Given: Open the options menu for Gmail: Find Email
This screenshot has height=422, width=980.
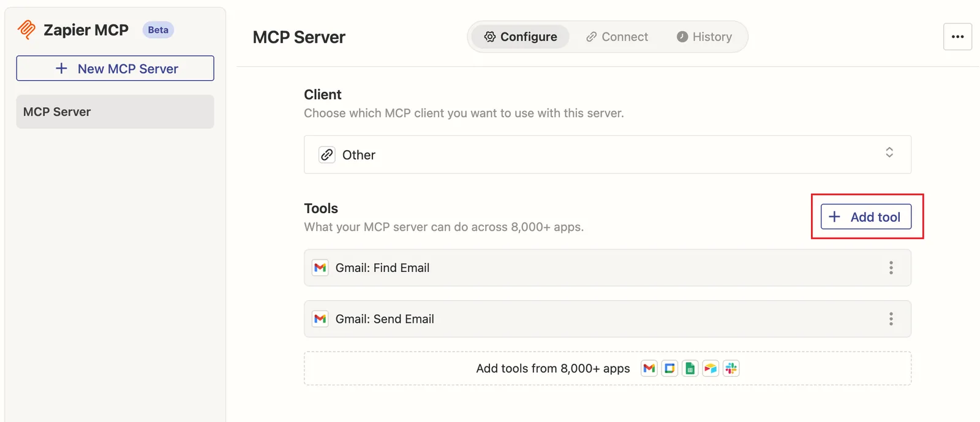Looking at the screenshot, I should pyautogui.click(x=891, y=268).
